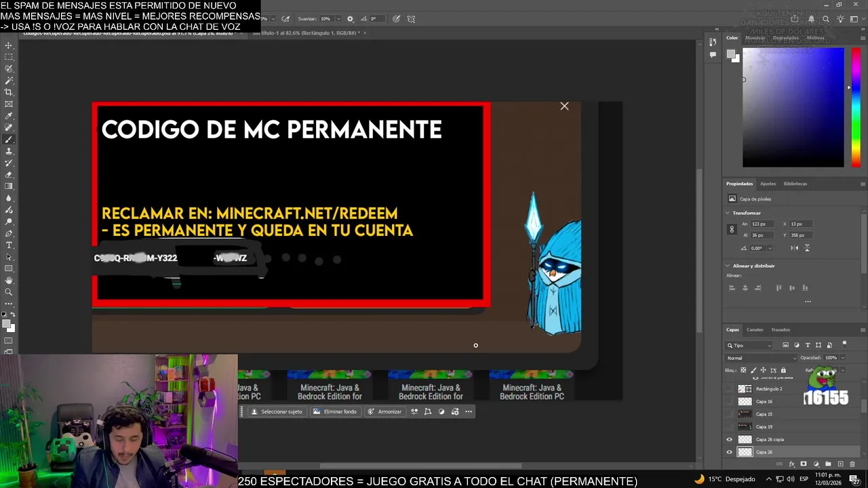Select the Brush tool
This screenshot has width=868, height=488.
tap(9, 140)
